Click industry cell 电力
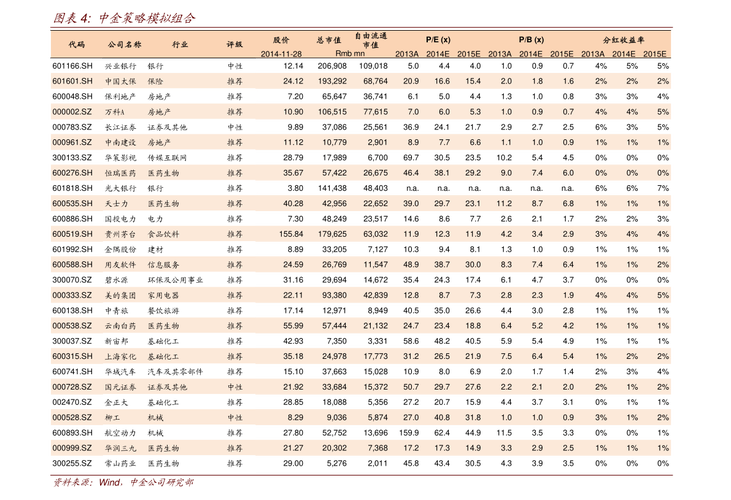The image size is (731, 500). coord(155,219)
